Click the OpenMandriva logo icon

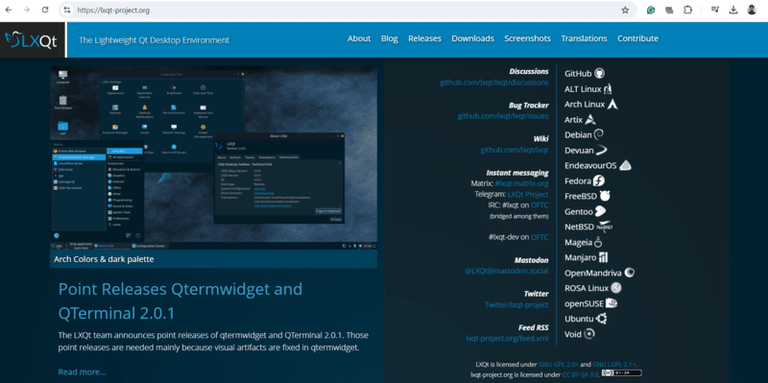click(x=629, y=273)
